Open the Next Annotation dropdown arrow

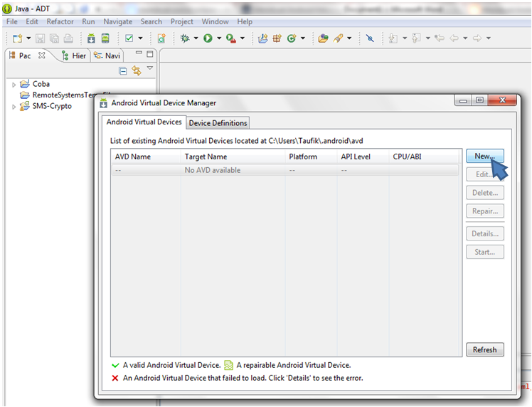pyautogui.click(x=405, y=38)
